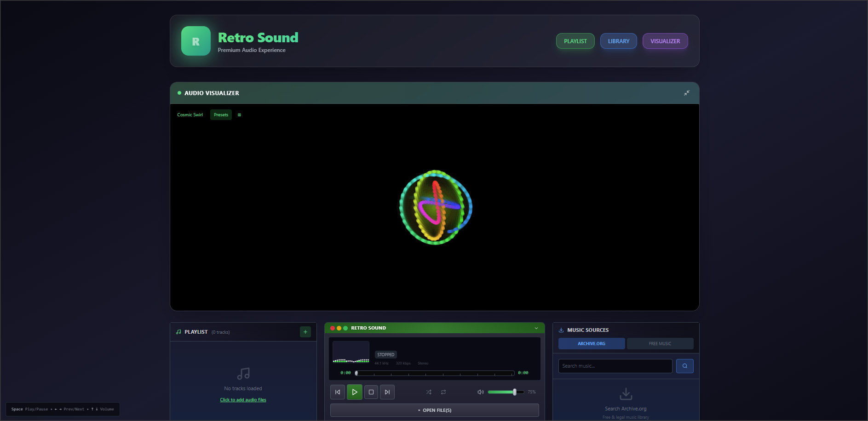Click the 75% volume value
This screenshot has width=868, height=421.
532,392
